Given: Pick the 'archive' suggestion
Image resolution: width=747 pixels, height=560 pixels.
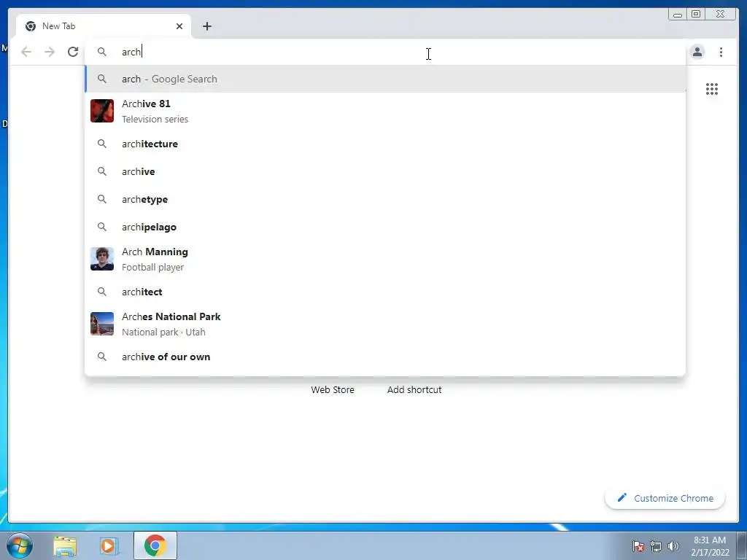Looking at the screenshot, I should [385, 171].
